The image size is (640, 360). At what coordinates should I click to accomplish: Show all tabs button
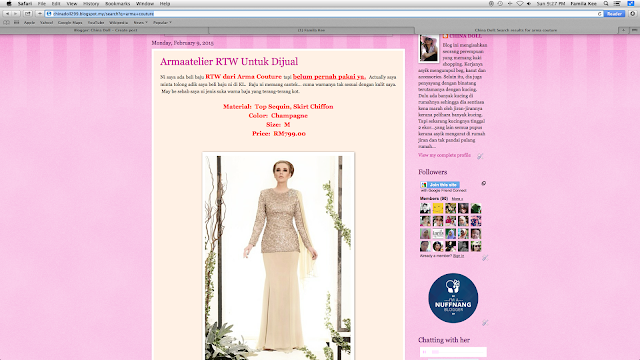(634, 30)
